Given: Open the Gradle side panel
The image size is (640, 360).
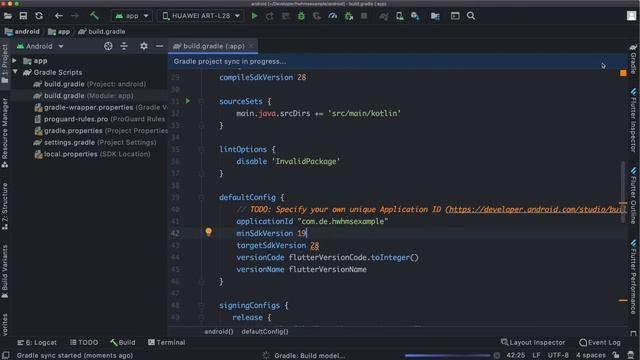Looking at the screenshot, I should point(633,59).
